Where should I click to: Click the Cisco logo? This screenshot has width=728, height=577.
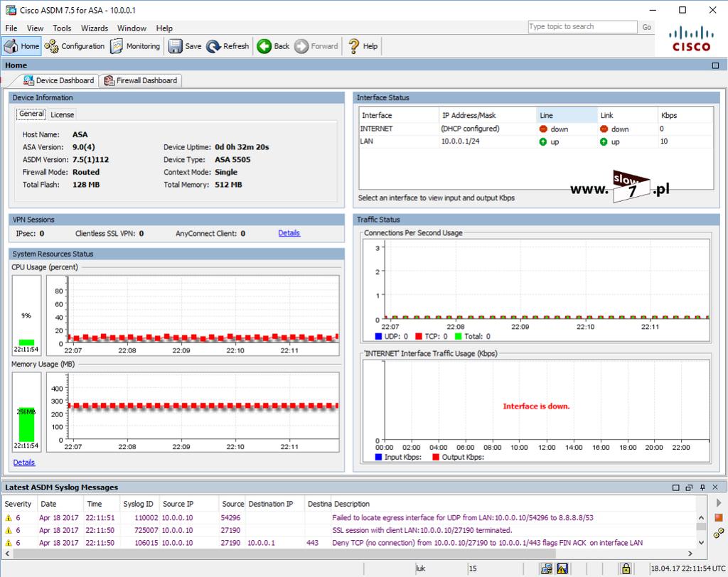[x=691, y=40]
